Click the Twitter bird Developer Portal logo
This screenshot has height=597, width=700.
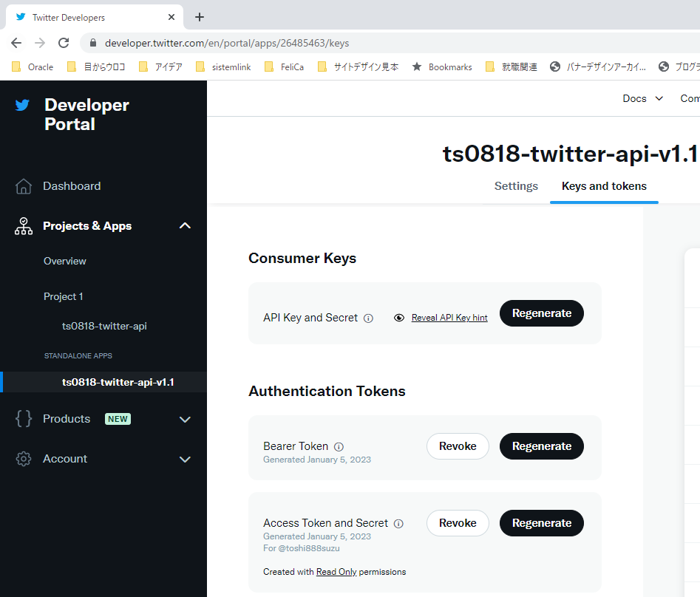pos(23,105)
